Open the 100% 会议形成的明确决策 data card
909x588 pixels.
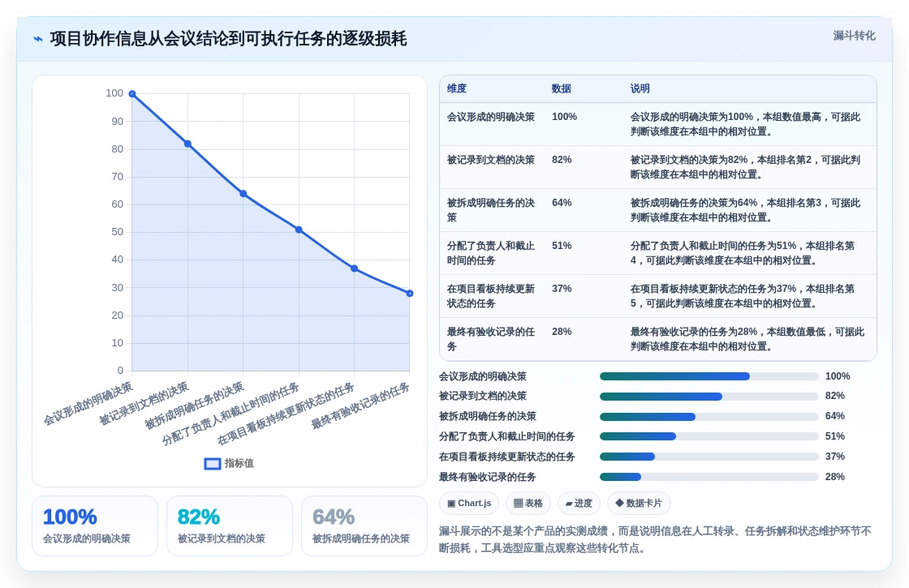pos(95,526)
